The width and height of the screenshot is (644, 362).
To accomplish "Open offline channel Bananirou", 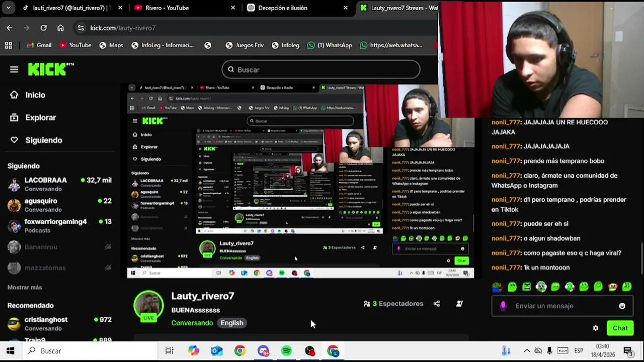I will [59, 247].
